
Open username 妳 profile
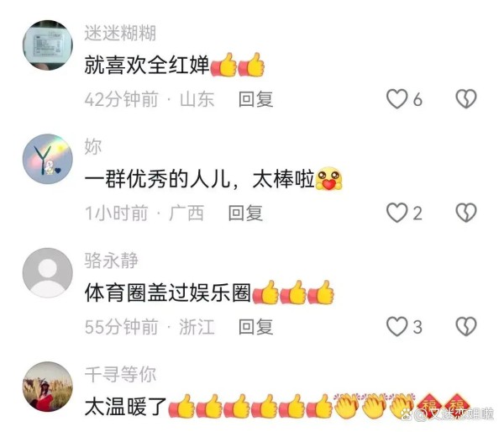pyautogui.click(x=93, y=147)
